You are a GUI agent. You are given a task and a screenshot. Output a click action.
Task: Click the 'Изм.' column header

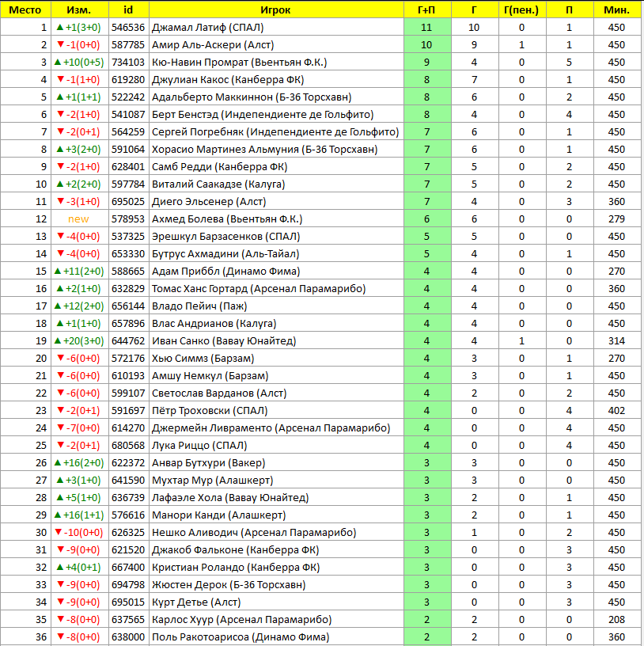click(x=79, y=9)
